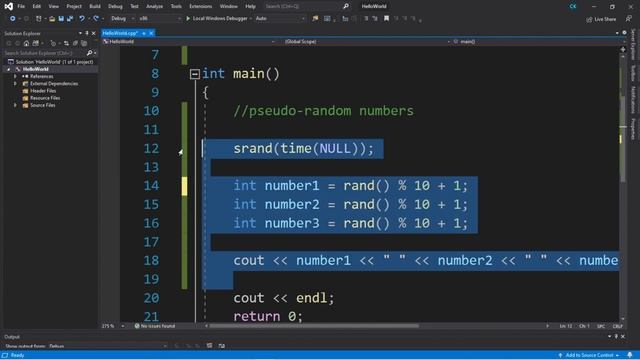The image size is (640, 360).
Task: Open the Project menu
Action: point(74,7)
